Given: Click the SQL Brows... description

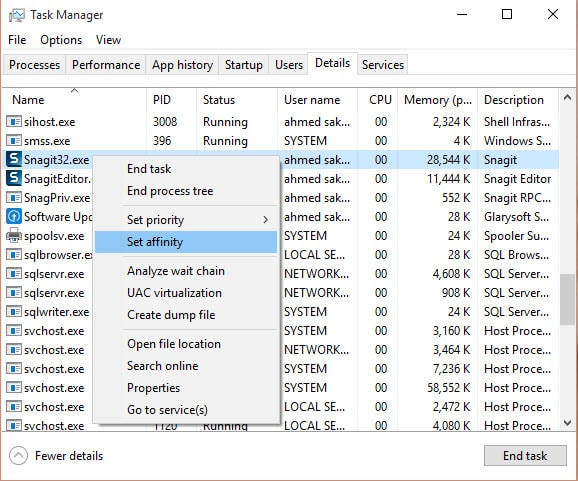Looking at the screenshot, I should 516,255.
